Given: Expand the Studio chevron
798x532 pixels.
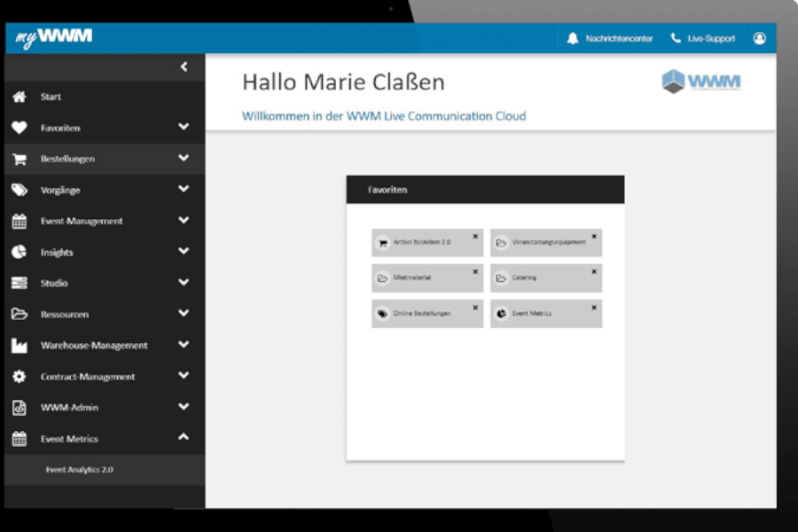Looking at the screenshot, I should [184, 283].
